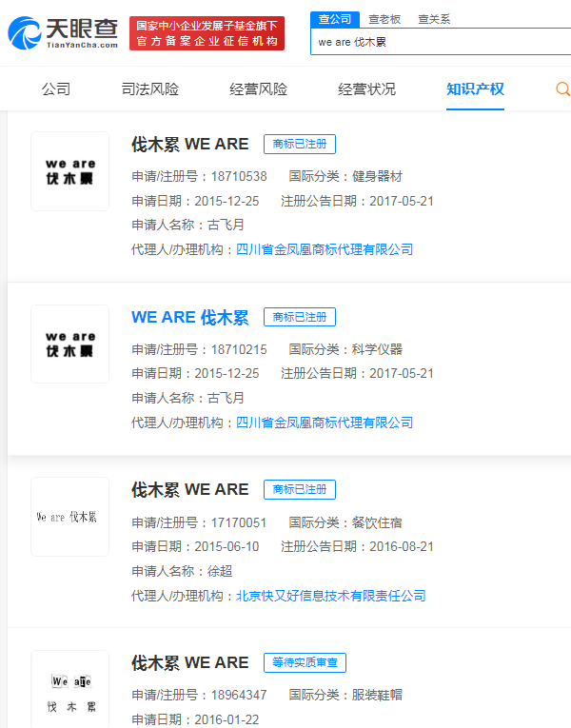Click the registration number 18710215 text
Image resolution: width=571 pixels, height=728 pixels.
(x=239, y=349)
